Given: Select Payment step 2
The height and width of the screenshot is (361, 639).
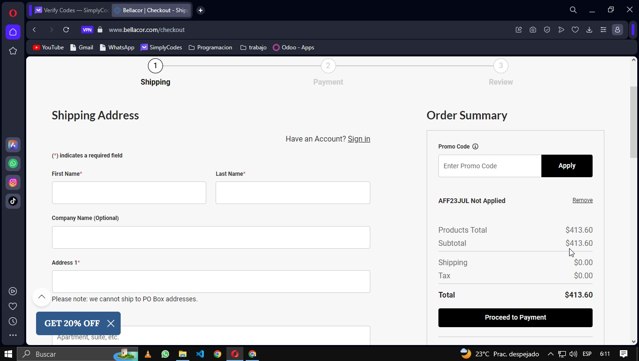Looking at the screenshot, I should point(328,66).
